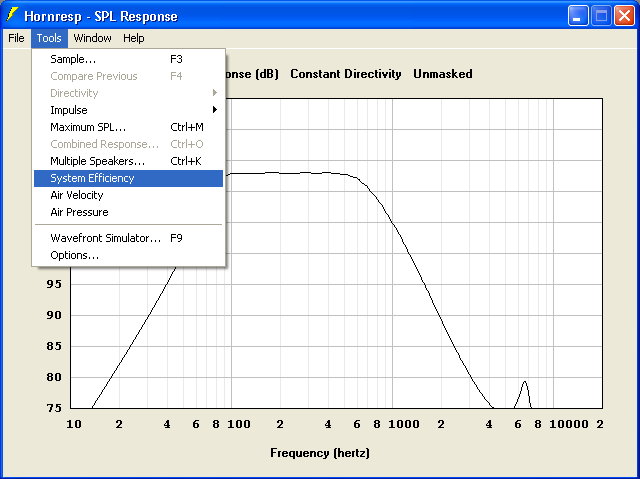Choose the Air Velocity menu entry
Viewport: 640px width, 479px height.
pyautogui.click(x=129, y=195)
